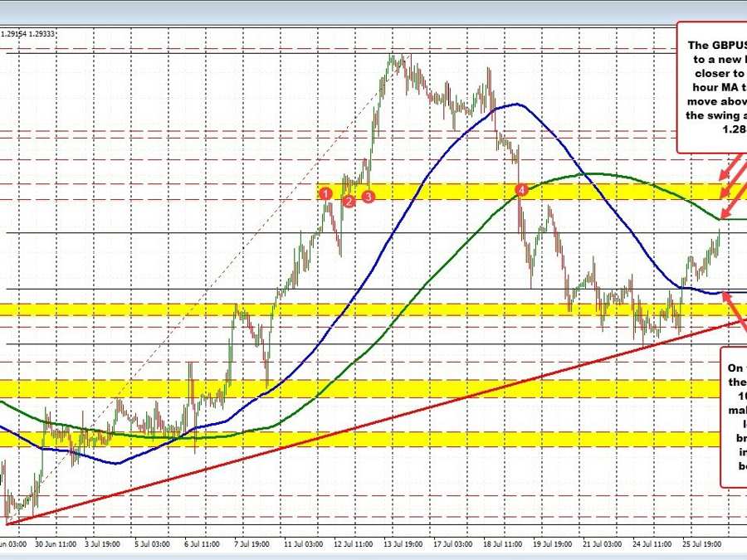The image size is (747, 560).
Task: Click the red circle marker numbered 3
Action: tap(369, 195)
